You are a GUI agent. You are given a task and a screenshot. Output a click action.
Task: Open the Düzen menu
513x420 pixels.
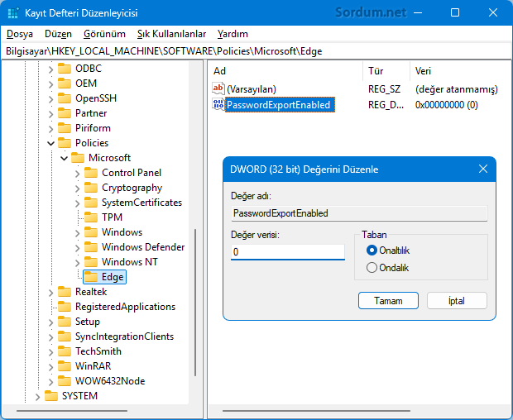58,34
